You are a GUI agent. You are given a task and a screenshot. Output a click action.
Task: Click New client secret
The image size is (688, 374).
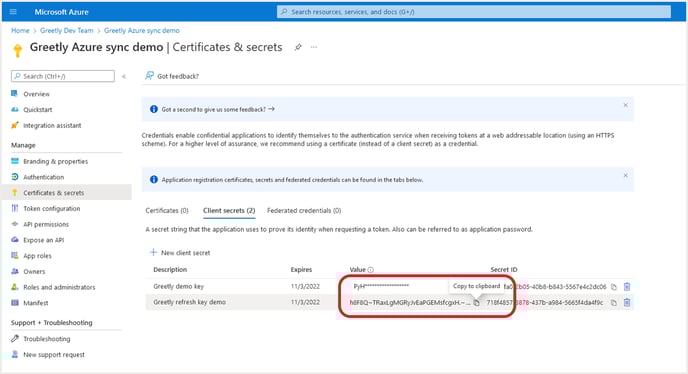click(x=180, y=253)
